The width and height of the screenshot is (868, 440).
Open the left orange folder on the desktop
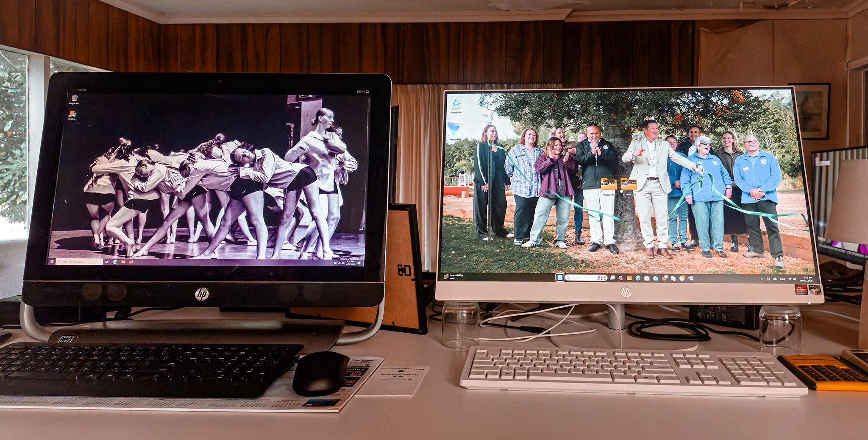point(609,184)
